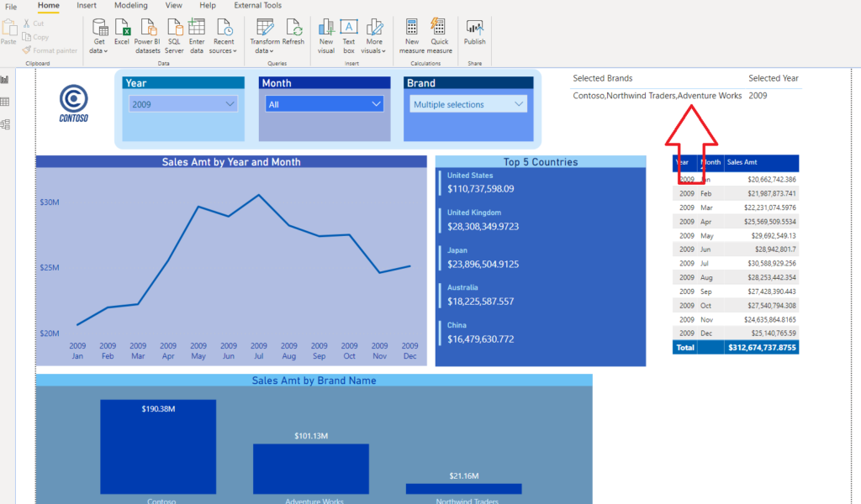Sort table by Sales Amt header
861x504 pixels.
click(742, 162)
